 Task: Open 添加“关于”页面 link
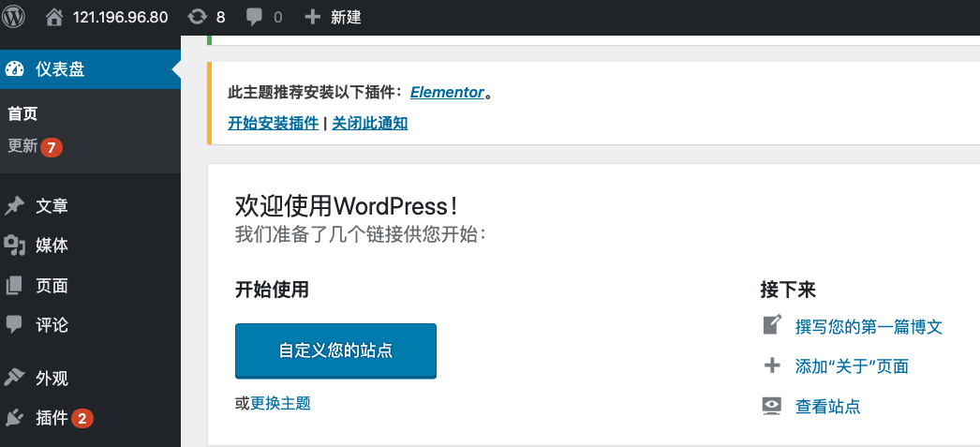[852, 366]
